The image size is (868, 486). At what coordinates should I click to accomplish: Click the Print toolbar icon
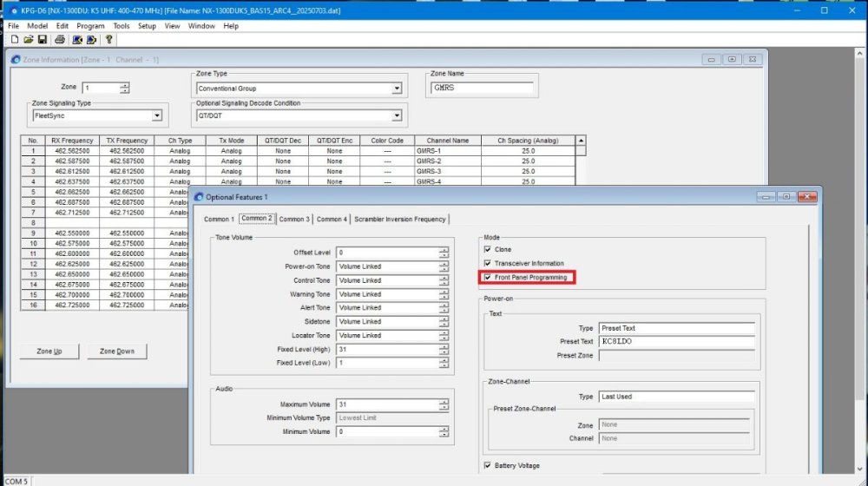point(60,39)
